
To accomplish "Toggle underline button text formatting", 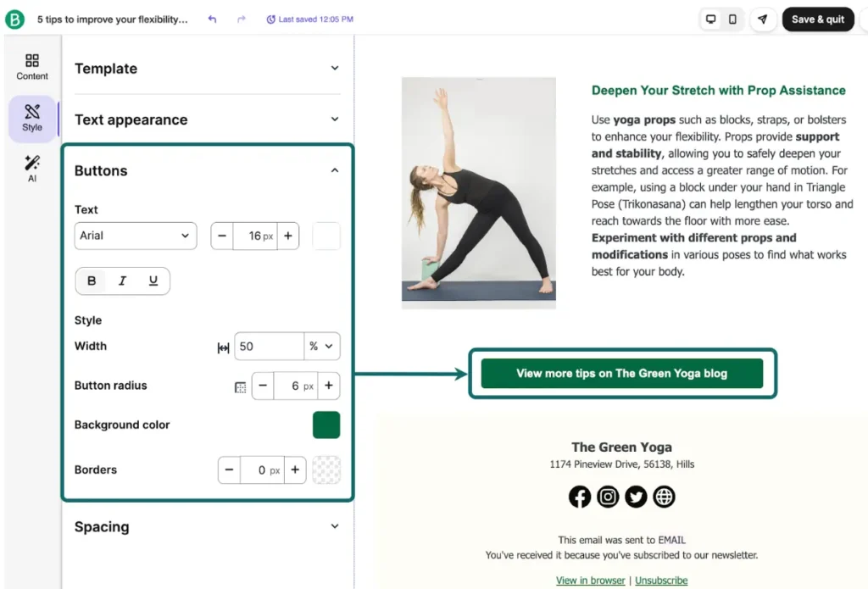I will pos(153,281).
